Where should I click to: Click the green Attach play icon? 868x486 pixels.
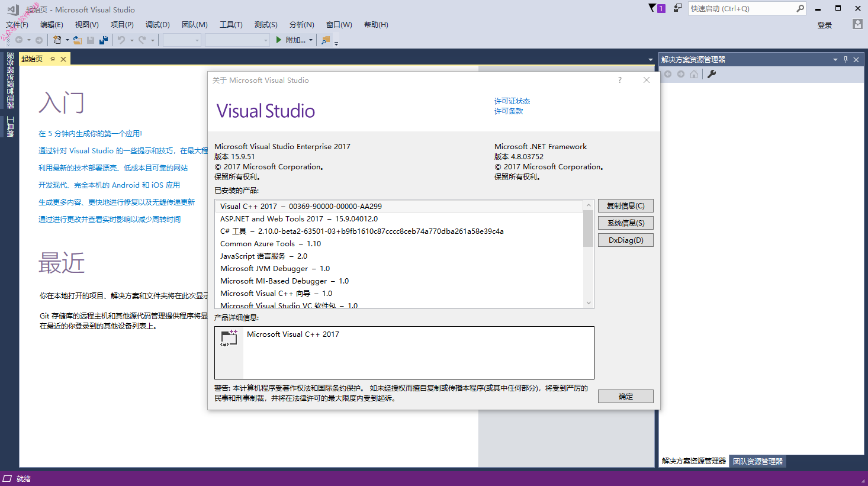pyautogui.click(x=279, y=40)
